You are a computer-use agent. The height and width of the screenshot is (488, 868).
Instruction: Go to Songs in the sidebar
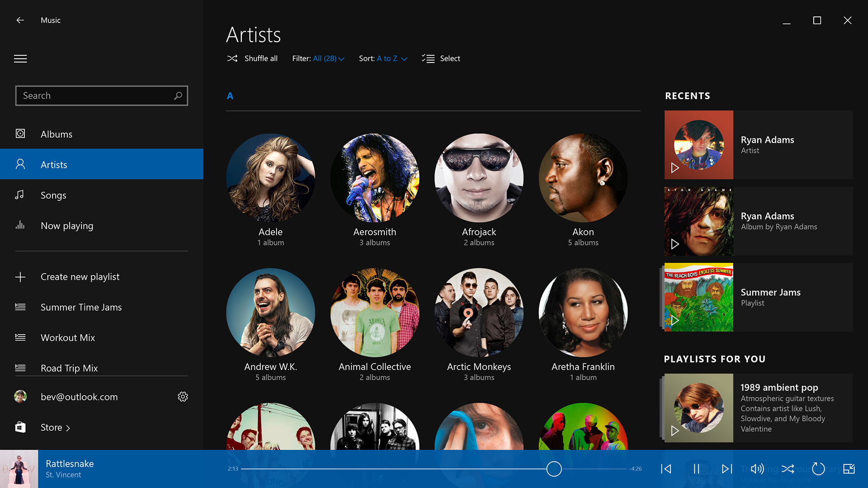point(102,195)
